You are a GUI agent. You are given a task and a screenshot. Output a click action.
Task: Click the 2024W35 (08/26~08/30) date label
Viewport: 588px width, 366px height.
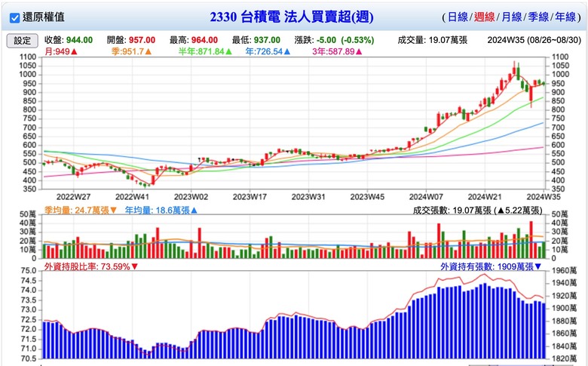[534, 40]
